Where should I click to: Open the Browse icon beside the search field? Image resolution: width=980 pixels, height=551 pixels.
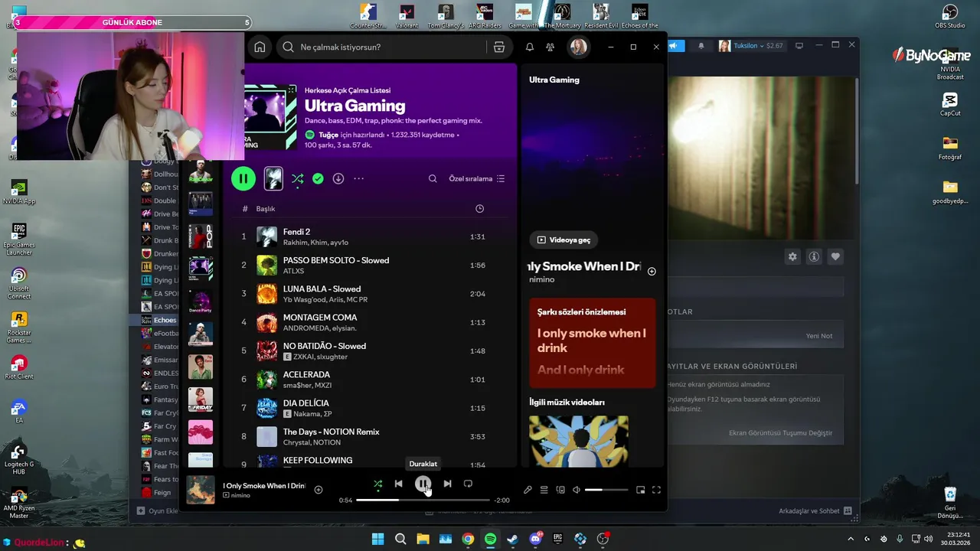(x=499, y=47)
